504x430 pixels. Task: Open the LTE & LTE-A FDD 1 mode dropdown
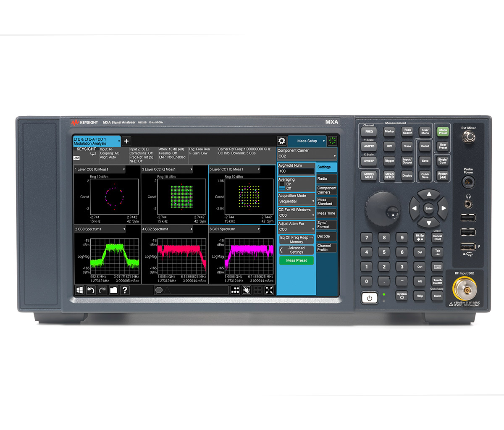[x=97, y=141]
